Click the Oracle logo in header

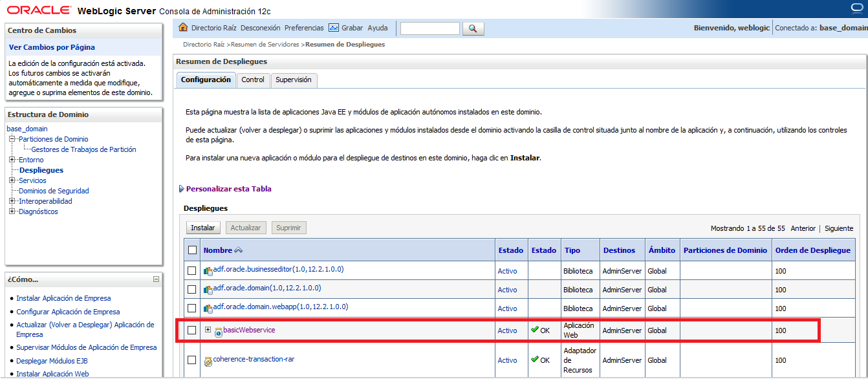[39, 10]
